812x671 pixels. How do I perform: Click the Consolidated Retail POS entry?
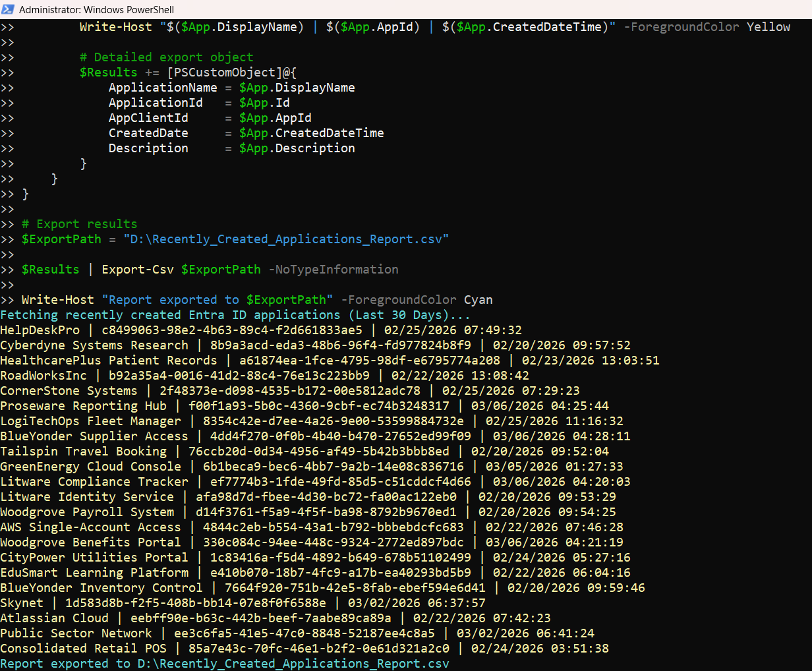click(x=83, y=649)
